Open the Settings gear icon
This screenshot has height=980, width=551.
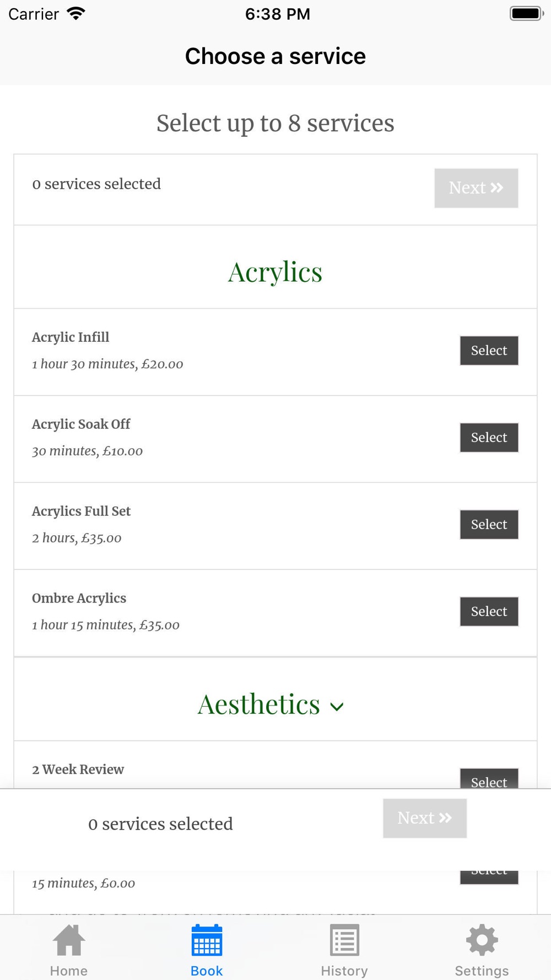click(482, 940)
